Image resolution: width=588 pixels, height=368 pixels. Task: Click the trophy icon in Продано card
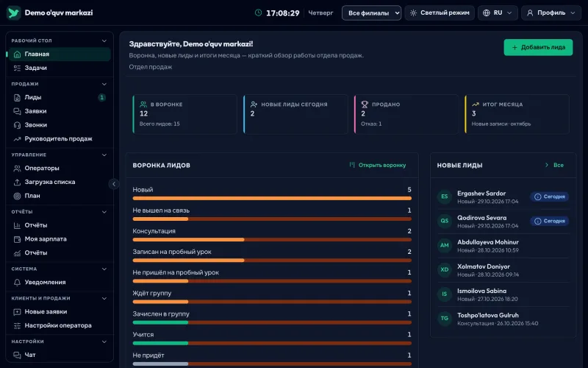click(x=365, y=105)
